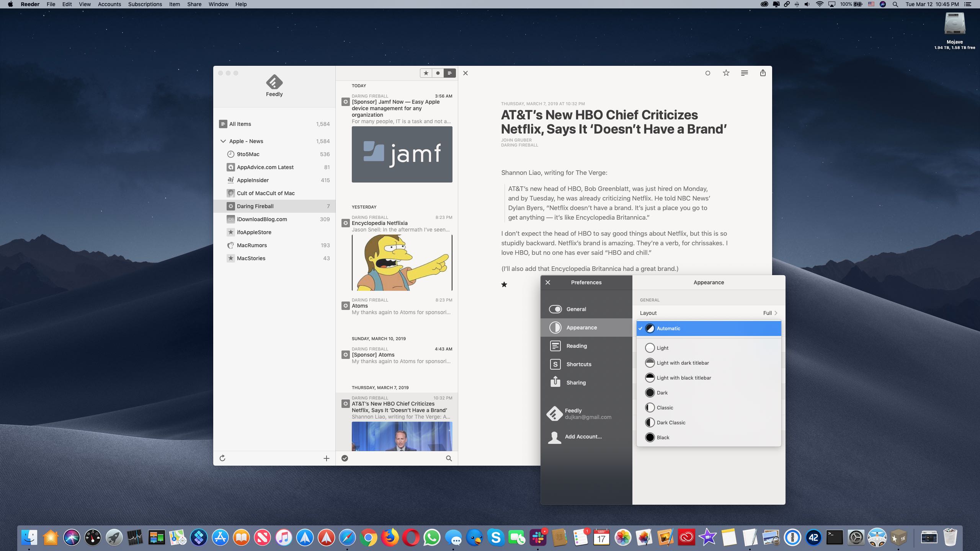Click the star below the article text
This screenshot has width=980, height=551.
coord(504,284)
